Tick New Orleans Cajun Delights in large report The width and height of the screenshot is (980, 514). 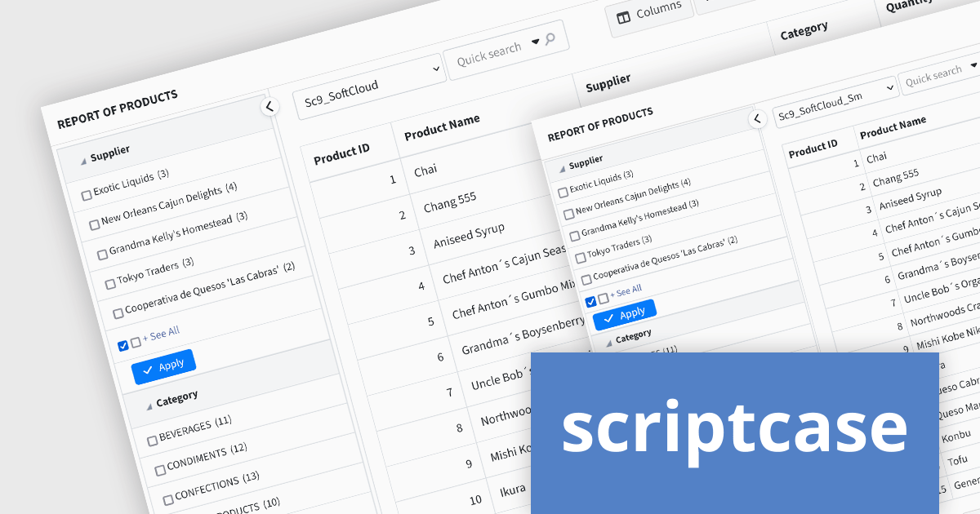tap(95, 224)
